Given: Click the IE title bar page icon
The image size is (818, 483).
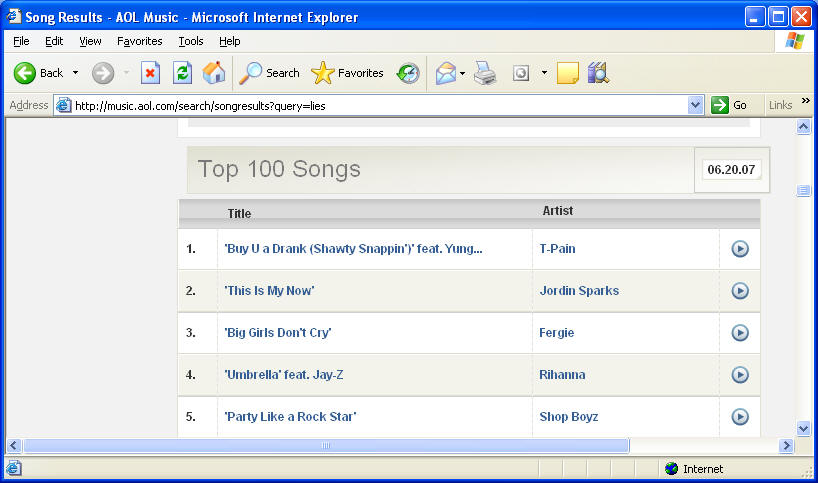Looking at the screenshot, I should pyautogui.click(x=14, y=16).
